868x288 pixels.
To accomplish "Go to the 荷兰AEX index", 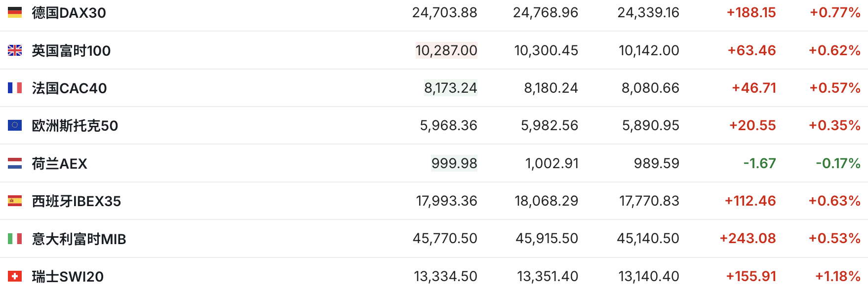I will (59, 164).
